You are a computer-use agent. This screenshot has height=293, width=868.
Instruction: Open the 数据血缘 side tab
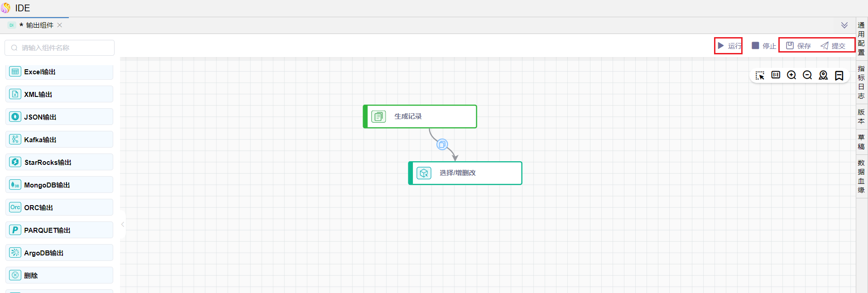[x=861, y=176]
